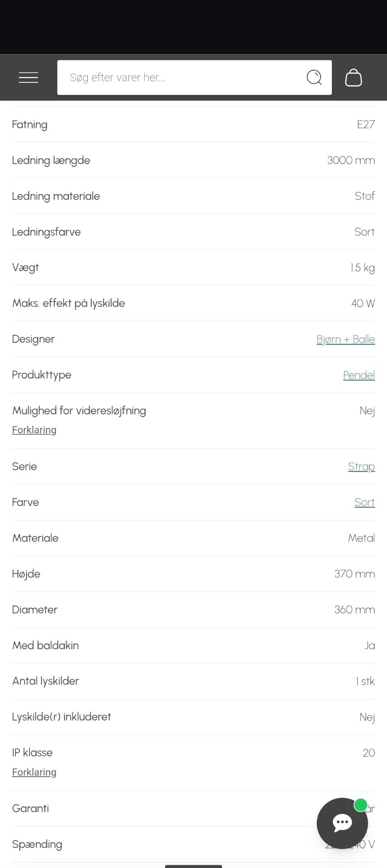Image resolution: width=387 pixels, height=868 pixels.
Task: Open the hamburger navigation menu
Action: [x=28, y=77]
